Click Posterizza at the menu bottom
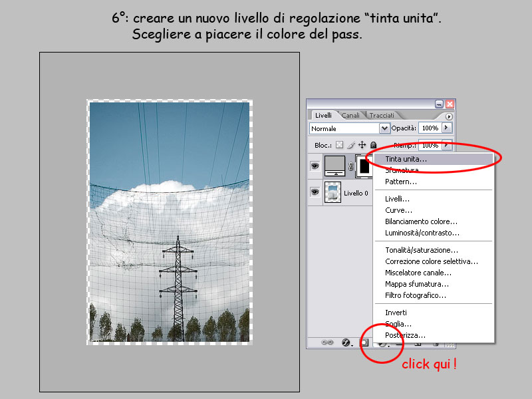 coord(406,335)
